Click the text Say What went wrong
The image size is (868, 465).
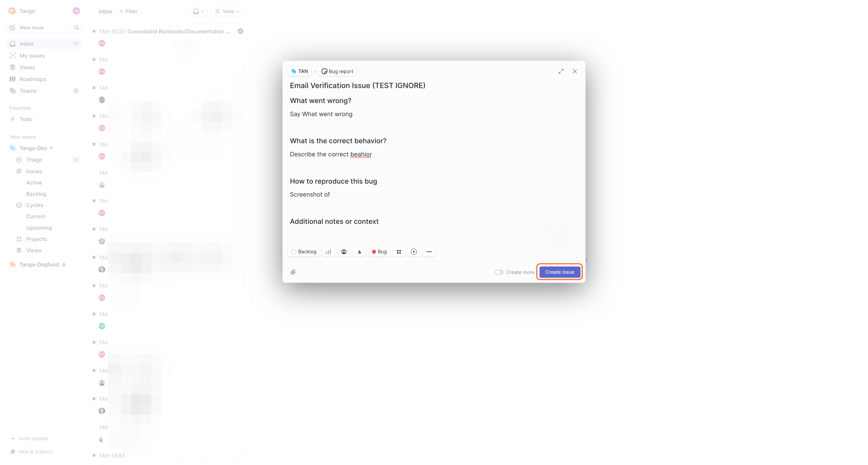tap(321, 114)
